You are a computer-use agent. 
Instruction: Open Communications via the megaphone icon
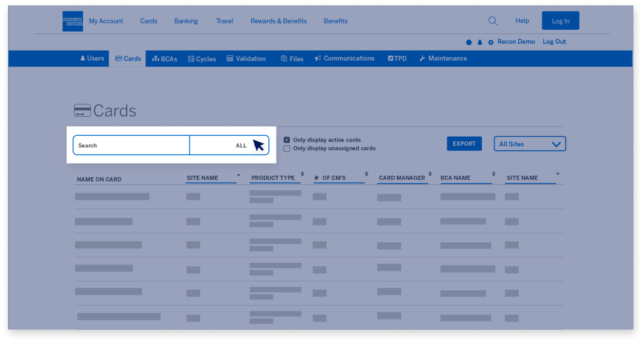[317, 58]
